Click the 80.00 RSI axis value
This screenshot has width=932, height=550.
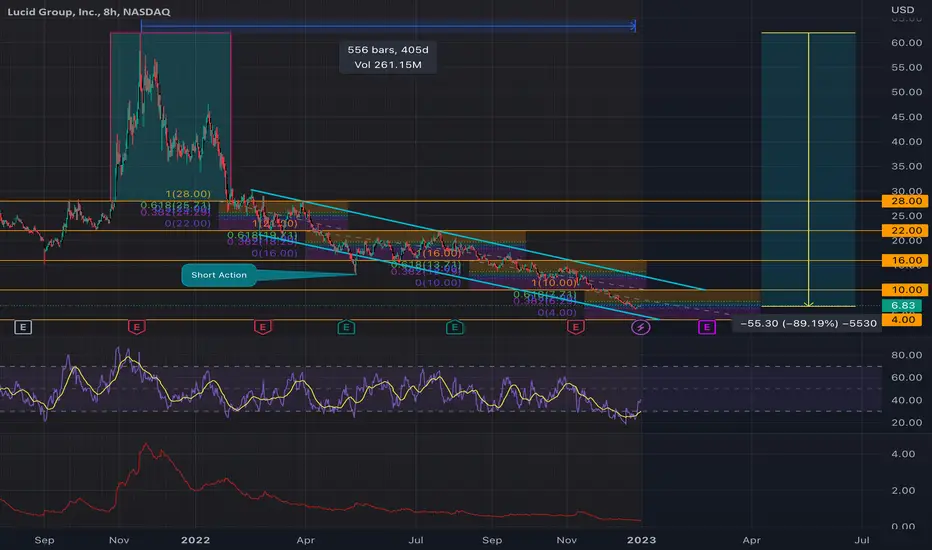click(x=906, y=355)
